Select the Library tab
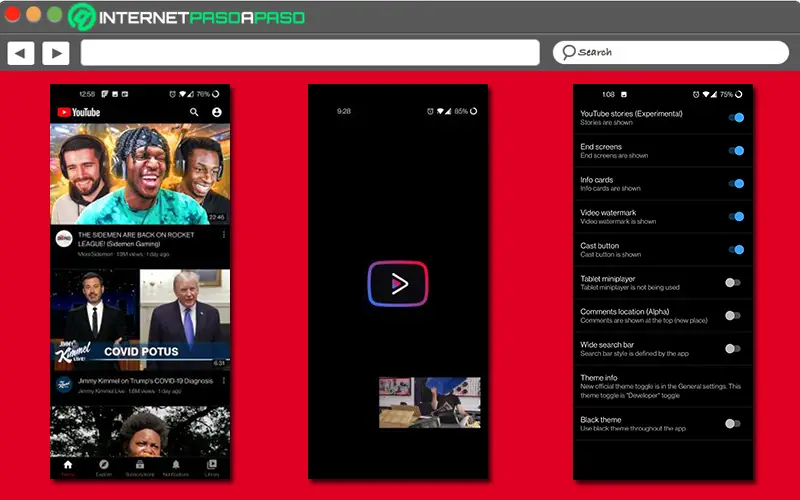The height and width of the screenshot is (500, 800). pos(212,468)
